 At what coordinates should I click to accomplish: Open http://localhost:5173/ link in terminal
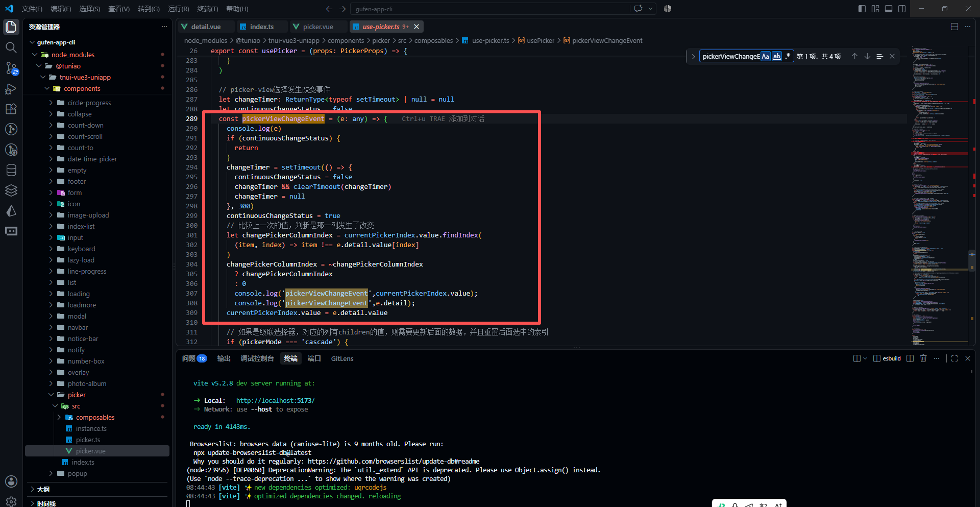tap(275, 400)
